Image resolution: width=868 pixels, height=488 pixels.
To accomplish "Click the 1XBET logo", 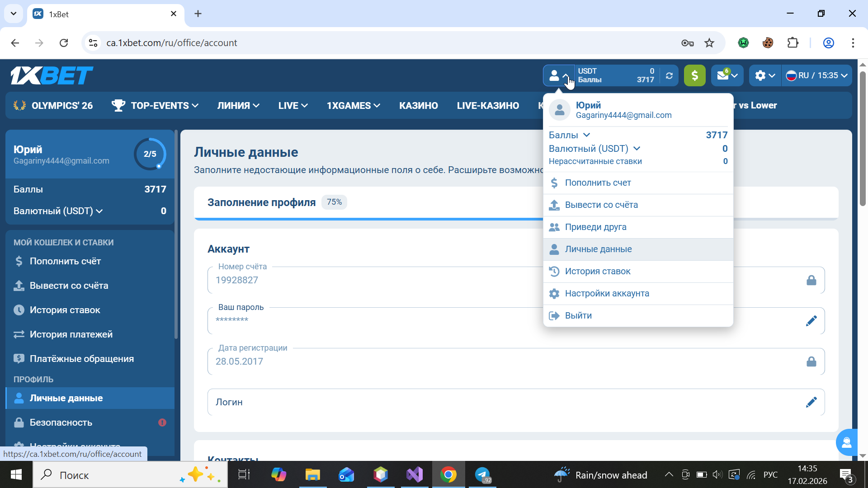I will point(52,75).
